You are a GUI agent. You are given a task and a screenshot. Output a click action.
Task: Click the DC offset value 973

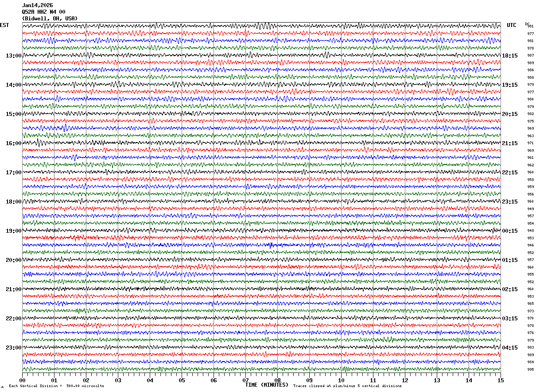coord(530,311)
